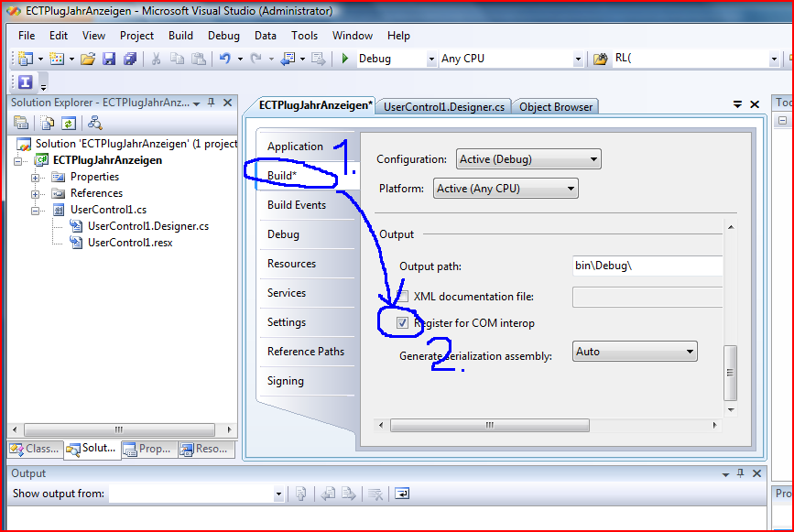Pin the Output panel
Screen dimensions: 794x532
(740, 472)
